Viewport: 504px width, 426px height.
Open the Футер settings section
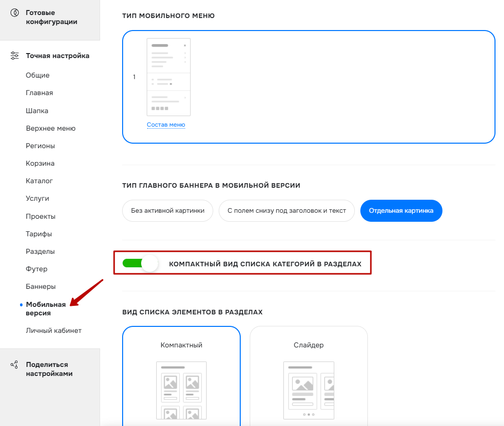(x=37, y=269)
